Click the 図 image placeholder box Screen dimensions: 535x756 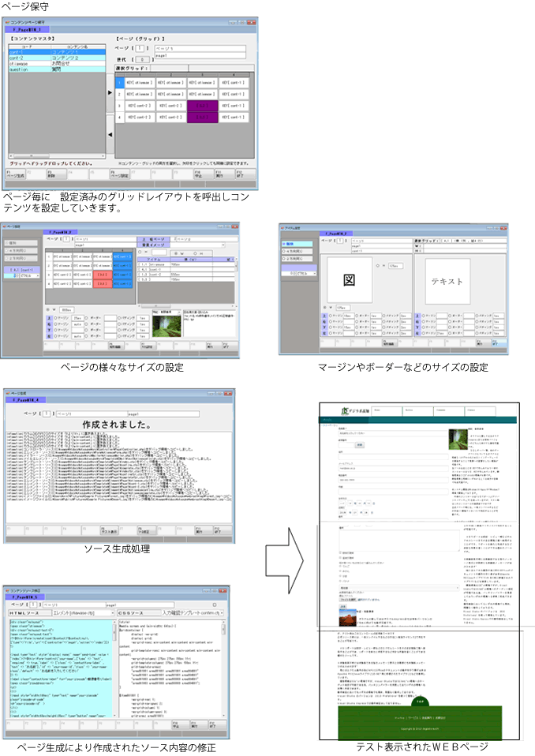pos(349,279)
